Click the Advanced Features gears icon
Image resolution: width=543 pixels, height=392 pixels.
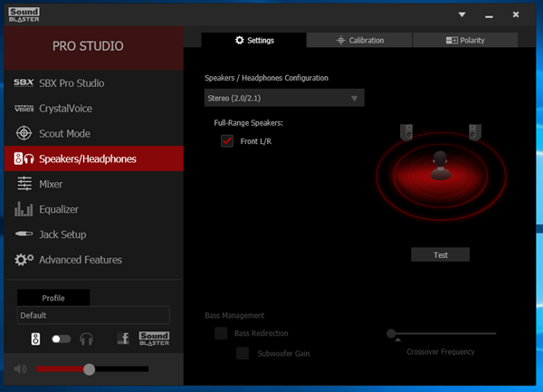point(24,259)
